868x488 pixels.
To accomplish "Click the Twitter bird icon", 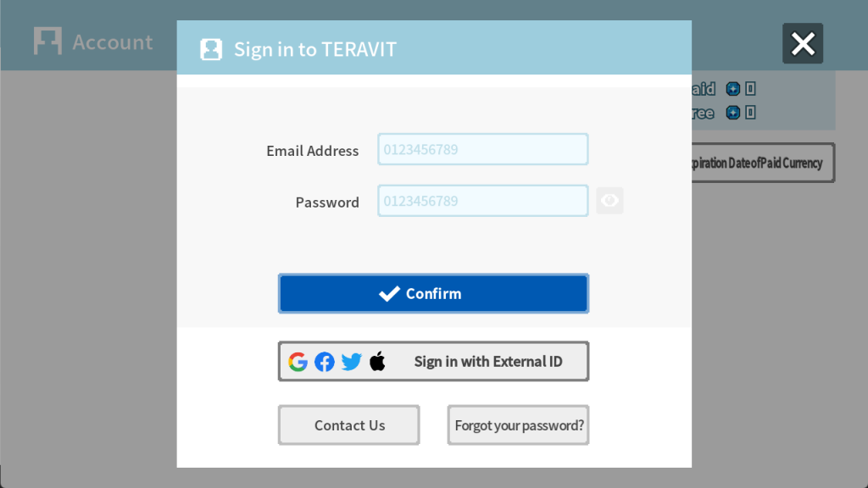I will pos(351,362).
